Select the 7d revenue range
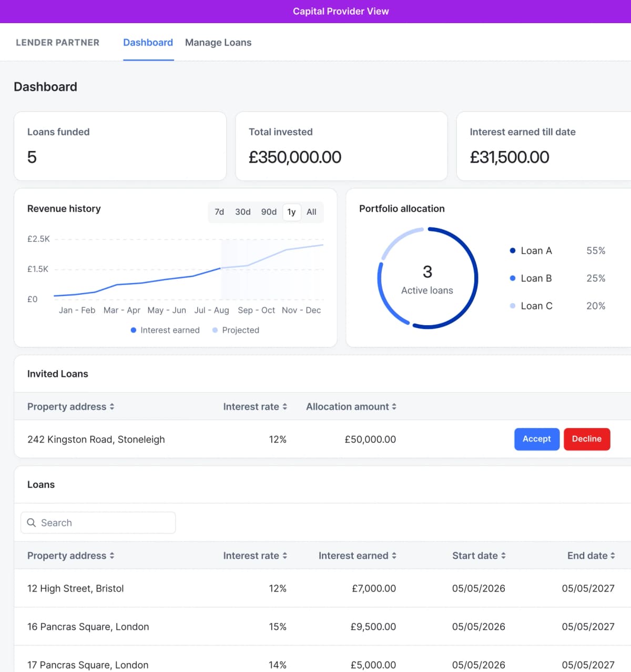The height and width of the screenshot is (672, 631). (219, 212)
